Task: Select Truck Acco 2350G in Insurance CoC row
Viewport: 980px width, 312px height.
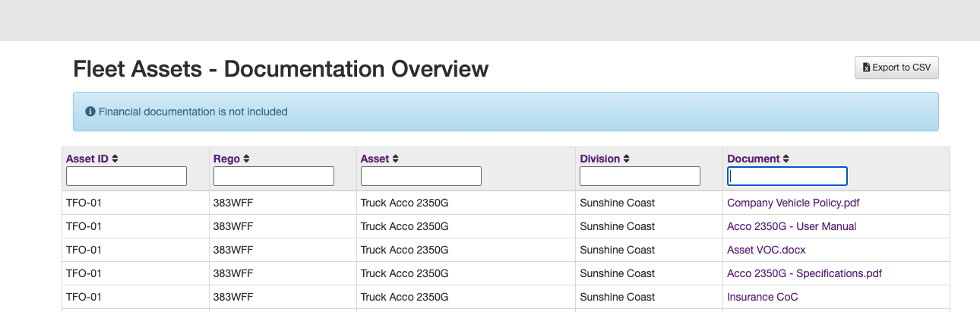Action: pos(405,297)
